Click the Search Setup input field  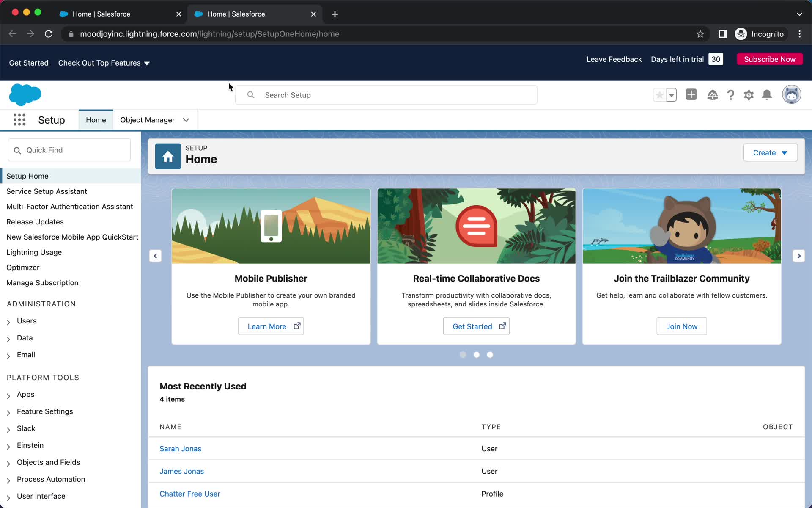pyautogui.click(x=386, y=94)
